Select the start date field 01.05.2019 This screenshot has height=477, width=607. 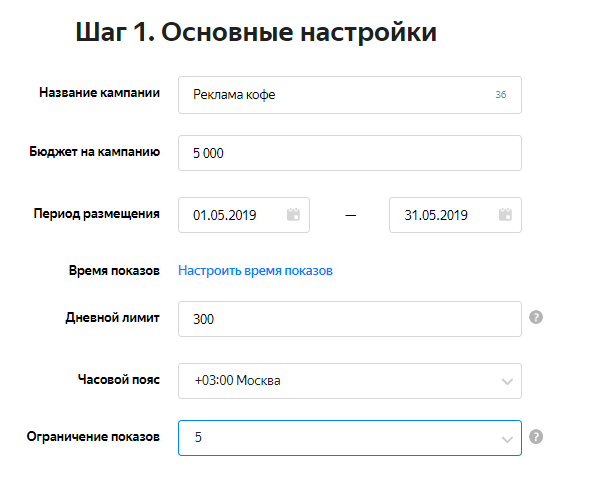click(232, 214)
